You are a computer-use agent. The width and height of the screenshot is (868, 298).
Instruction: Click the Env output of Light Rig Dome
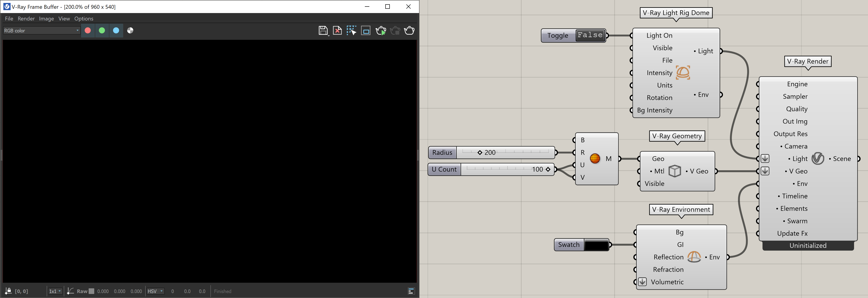703,95
